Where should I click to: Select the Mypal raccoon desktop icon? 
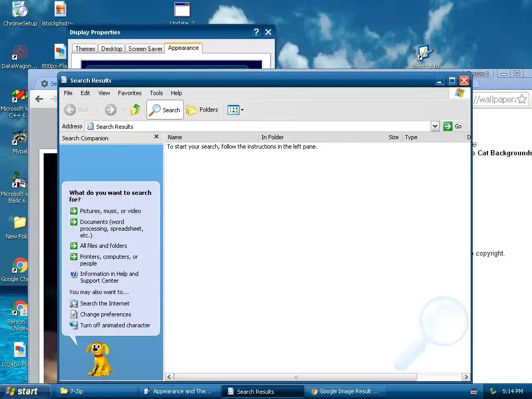click(x=20, y=142)
